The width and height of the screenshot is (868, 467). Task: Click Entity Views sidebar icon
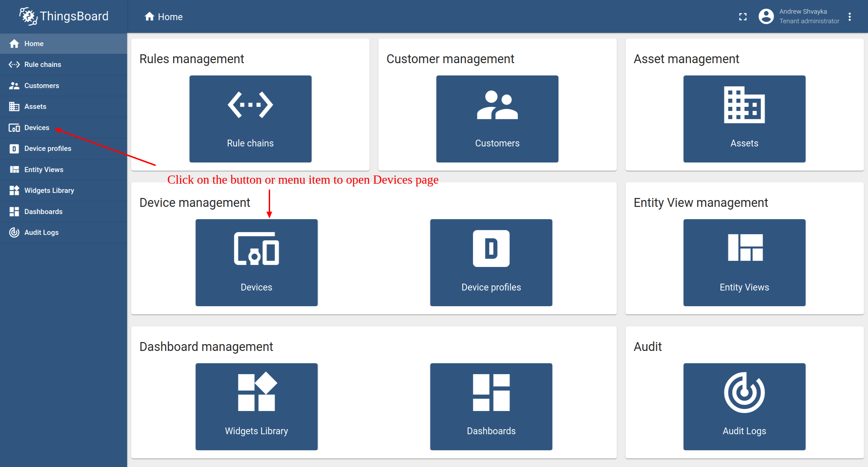click(14, 170)
